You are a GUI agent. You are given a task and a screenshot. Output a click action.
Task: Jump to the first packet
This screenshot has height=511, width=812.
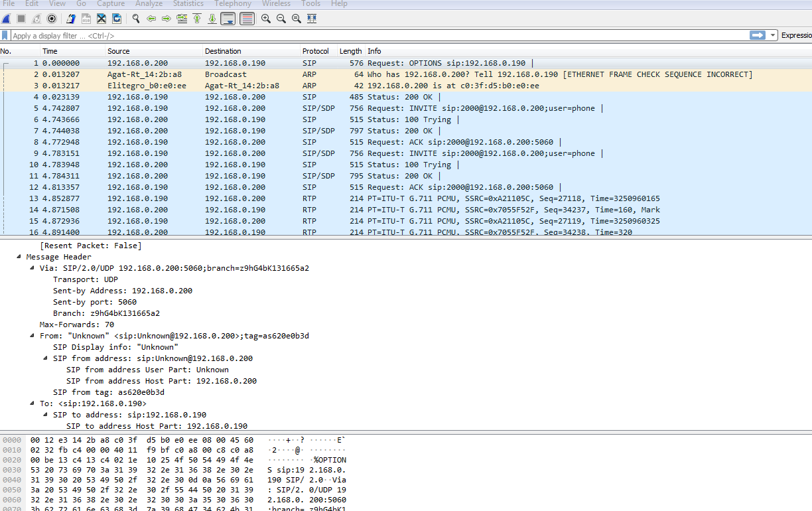coord(197,19)
